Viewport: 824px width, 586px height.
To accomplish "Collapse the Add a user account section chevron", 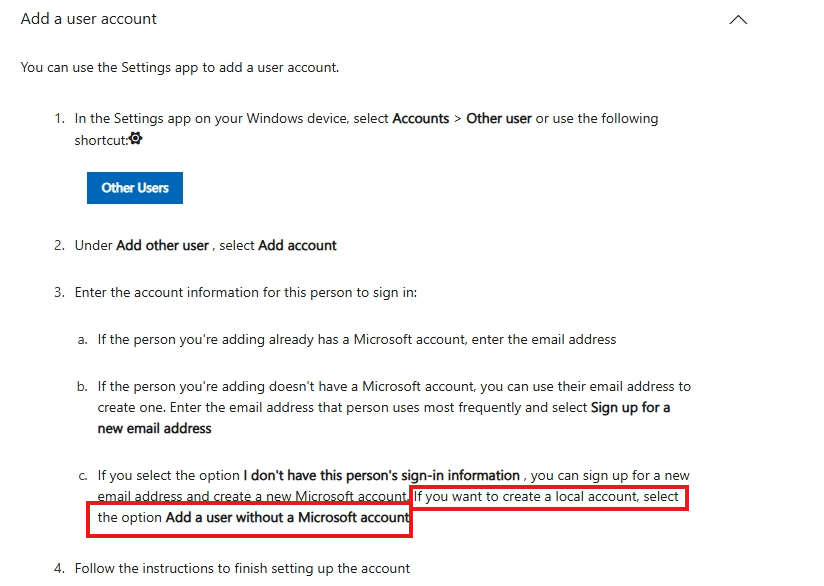I will click(738, 20).
